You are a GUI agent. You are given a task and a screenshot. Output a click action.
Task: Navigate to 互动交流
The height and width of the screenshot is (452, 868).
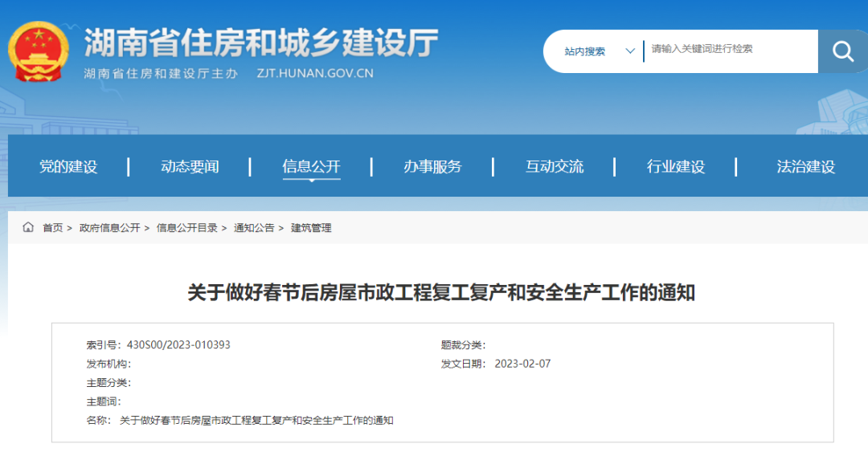[x=555, y=167]
